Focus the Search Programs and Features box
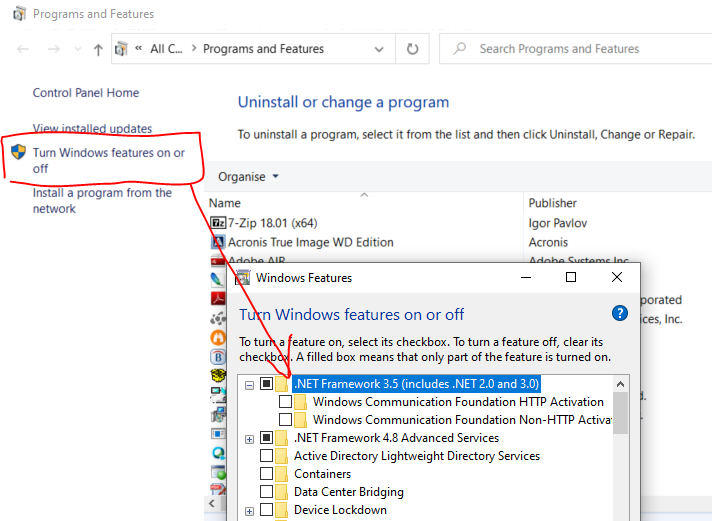The width and height of the screenshot is (712, 521). [x=575, y=49]
